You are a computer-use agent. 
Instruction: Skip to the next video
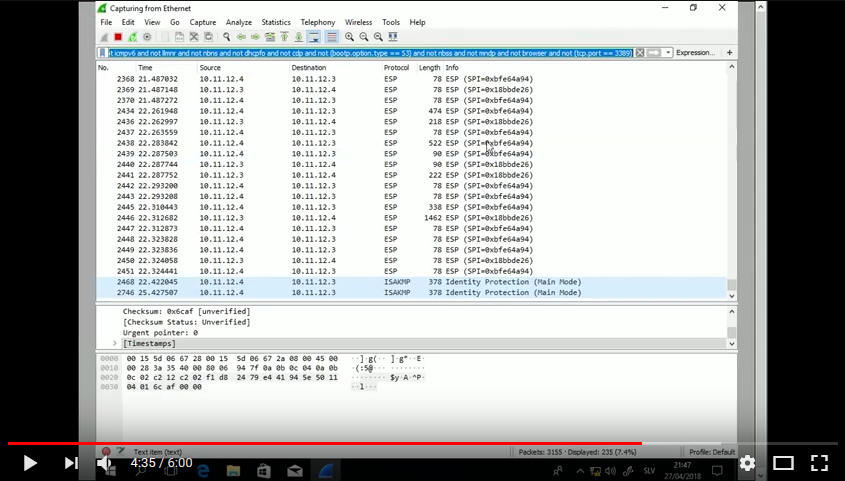point(71,463)
